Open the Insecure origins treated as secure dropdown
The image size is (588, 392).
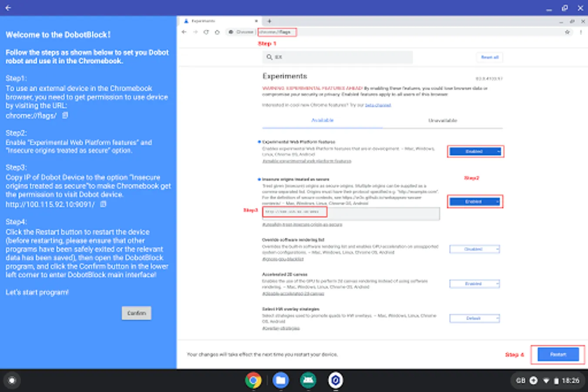(475, 202)
